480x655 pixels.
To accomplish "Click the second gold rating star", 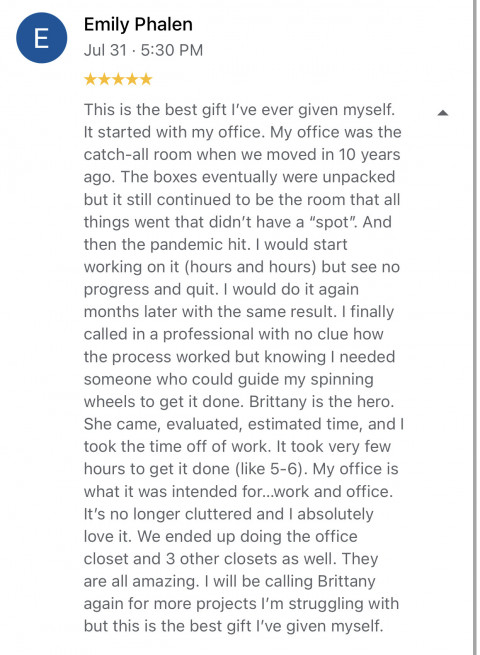I will tap(104, 79).
